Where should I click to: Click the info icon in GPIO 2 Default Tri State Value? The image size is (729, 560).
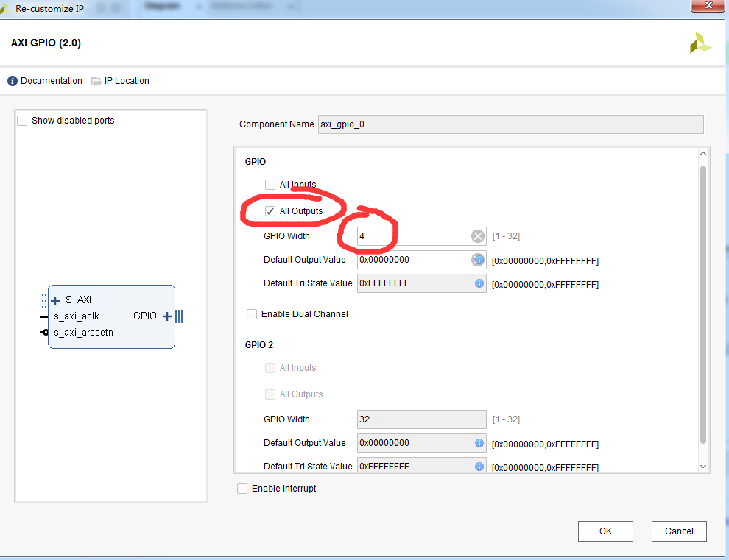coord(479,466)
